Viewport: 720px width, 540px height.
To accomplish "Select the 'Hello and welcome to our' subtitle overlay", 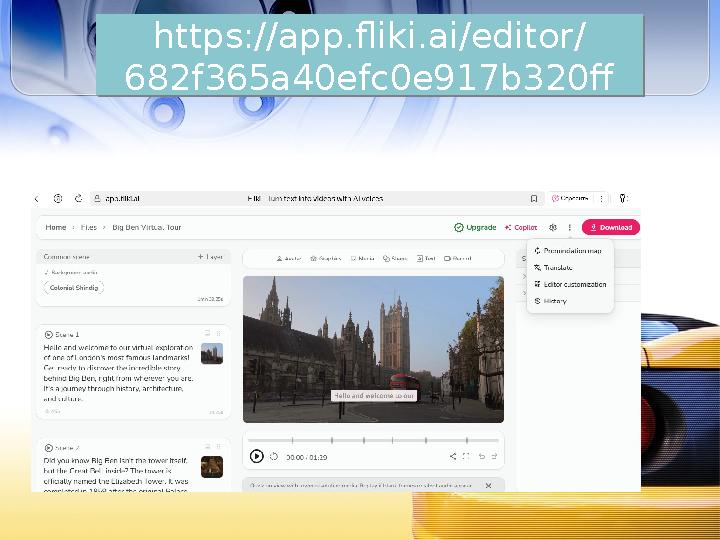I will coord(374,396).
